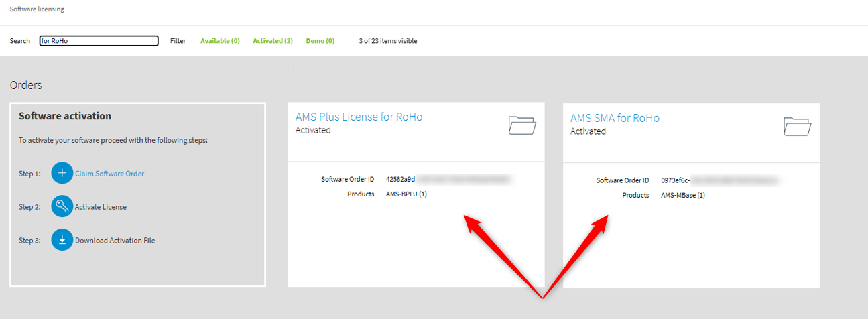
Task: Toggle the Activated (3) filter
Action: tap(272, 41)
